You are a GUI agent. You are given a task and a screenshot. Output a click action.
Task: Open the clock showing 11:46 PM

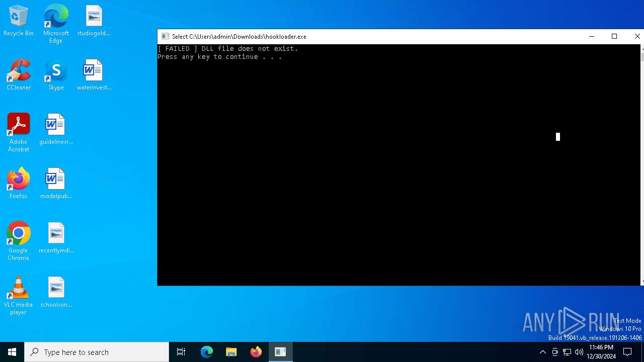coord(601,352)
